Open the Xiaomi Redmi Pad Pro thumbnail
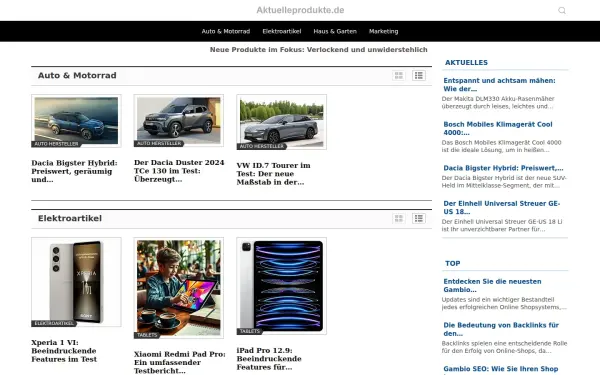Image resolution: width=600 pixels, height=375 pixels. (x=179, y=288)
